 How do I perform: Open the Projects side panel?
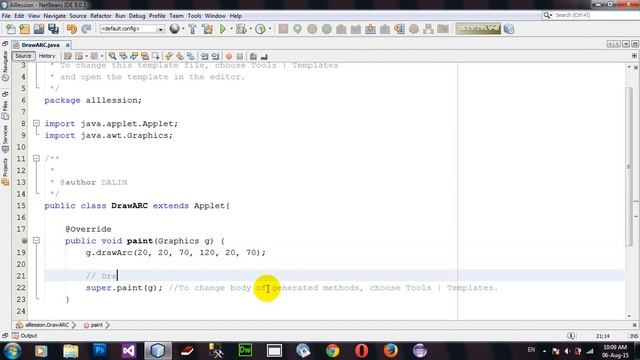(5, 172)
